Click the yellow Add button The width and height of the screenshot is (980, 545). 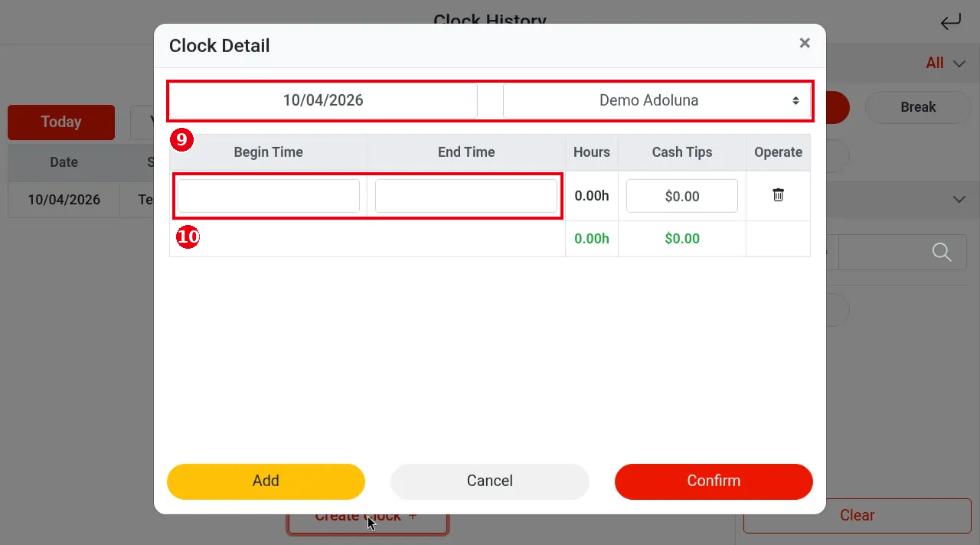point(266,481)
